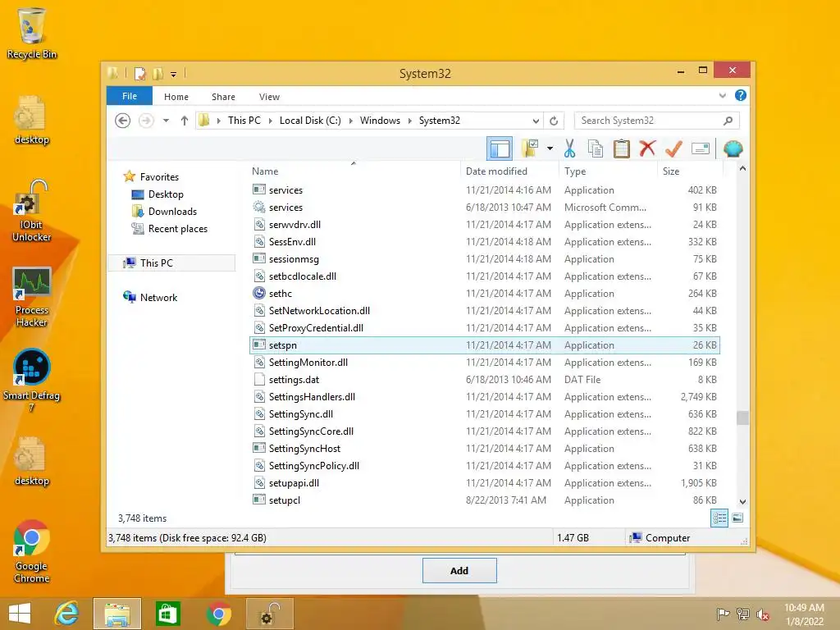Launch Internet Explorer from taskbar
This screenshot has width=840, height=630.
(x=67, y=614)
